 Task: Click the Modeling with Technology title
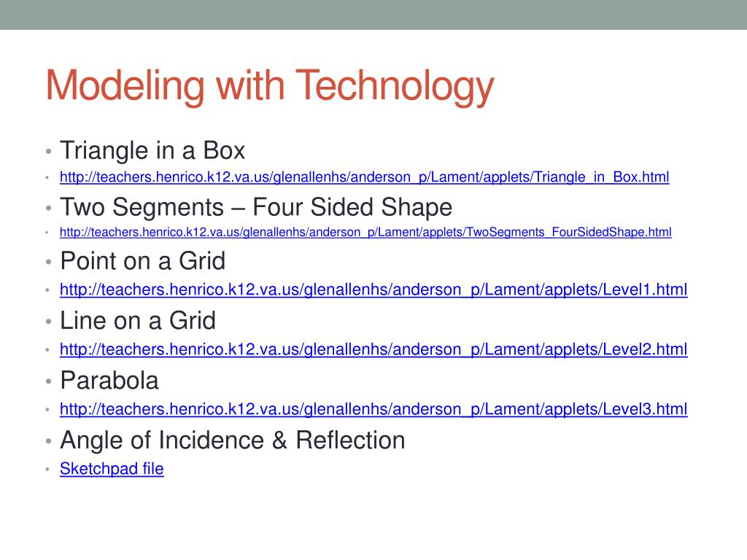(270, 87)
